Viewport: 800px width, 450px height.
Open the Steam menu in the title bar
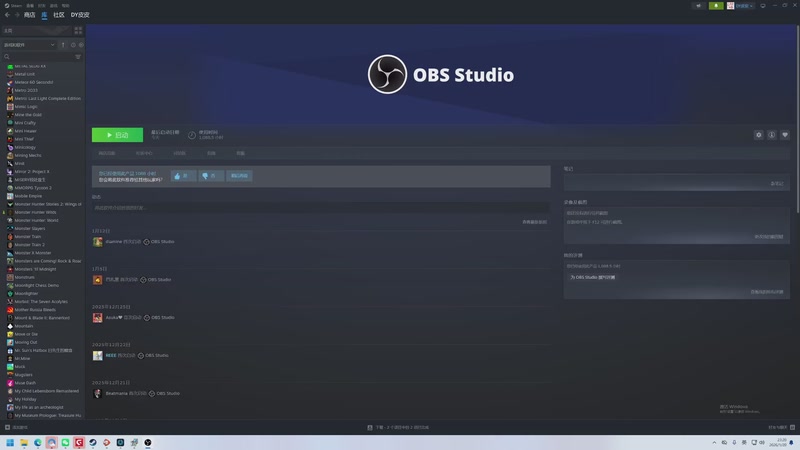click(x=13, y=6)
